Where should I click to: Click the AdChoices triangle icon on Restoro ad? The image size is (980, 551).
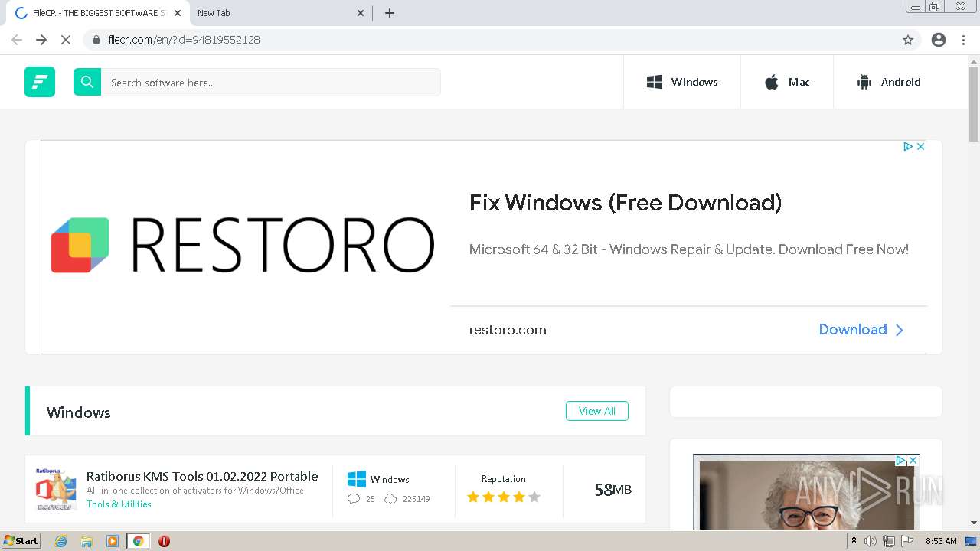[908, 146]
